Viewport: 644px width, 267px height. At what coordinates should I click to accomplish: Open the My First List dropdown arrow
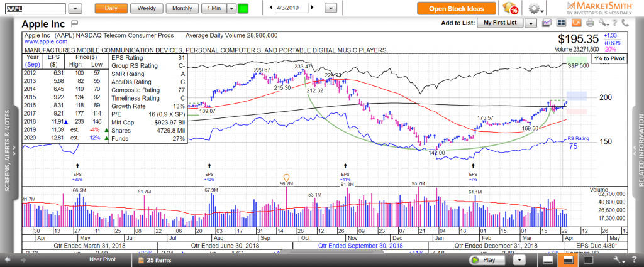click(x=530, y=23)
